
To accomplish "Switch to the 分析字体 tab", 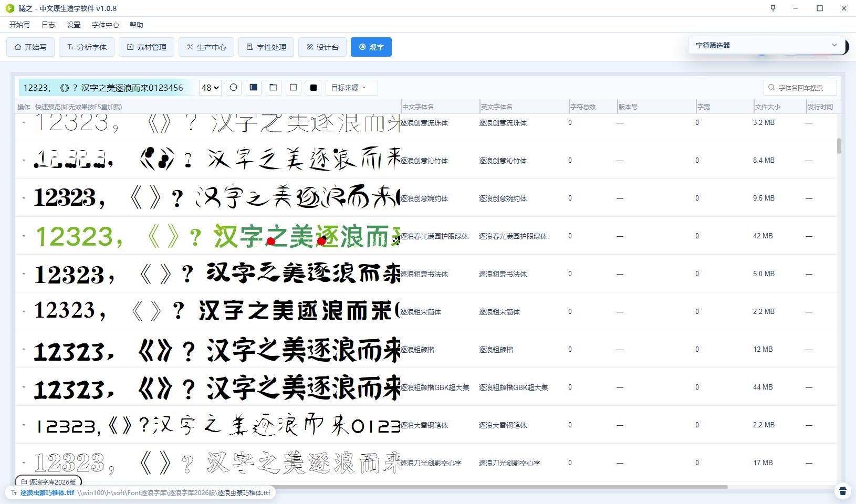I will point(87,47).
